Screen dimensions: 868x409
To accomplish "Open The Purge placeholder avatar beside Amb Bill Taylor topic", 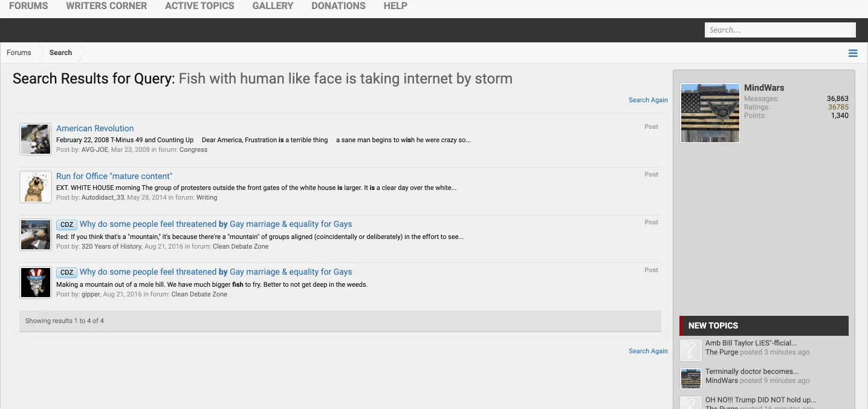I will coord(691,350).
